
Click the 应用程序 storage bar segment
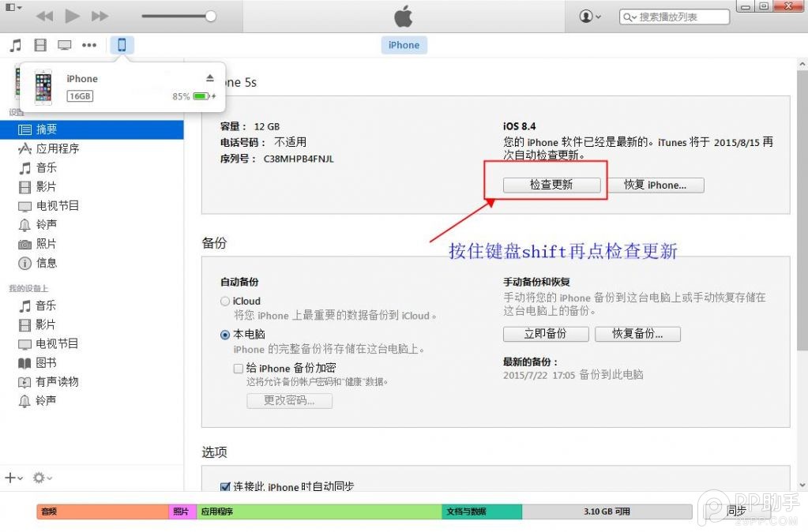[x=319, y=511]
